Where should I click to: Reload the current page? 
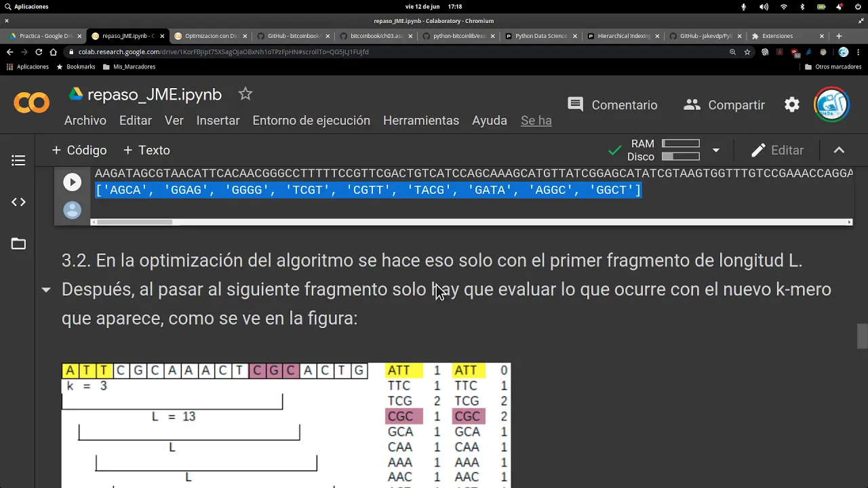tap(39, 52)
